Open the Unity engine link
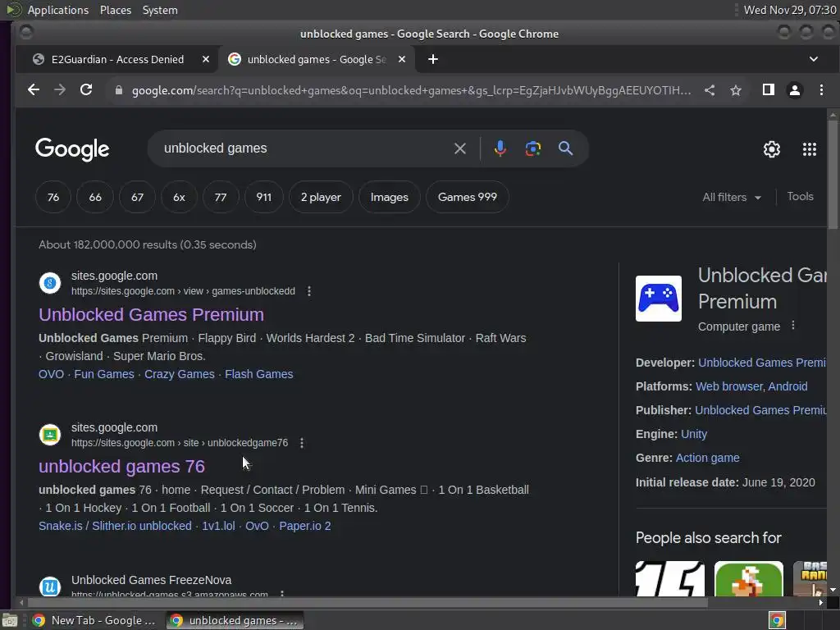 point(694,434)
